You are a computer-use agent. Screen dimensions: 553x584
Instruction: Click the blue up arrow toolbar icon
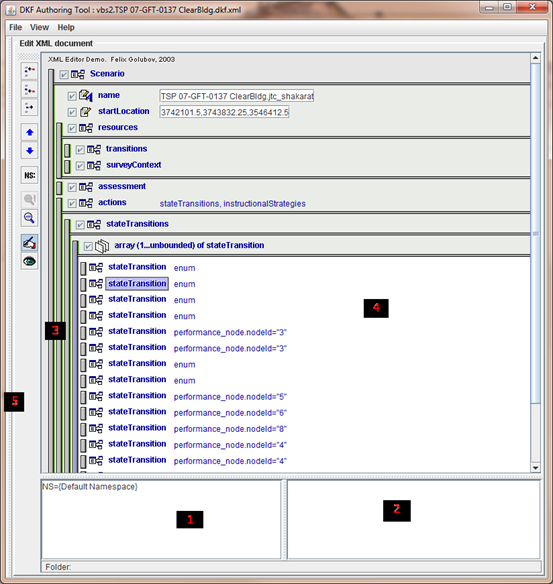30,133
